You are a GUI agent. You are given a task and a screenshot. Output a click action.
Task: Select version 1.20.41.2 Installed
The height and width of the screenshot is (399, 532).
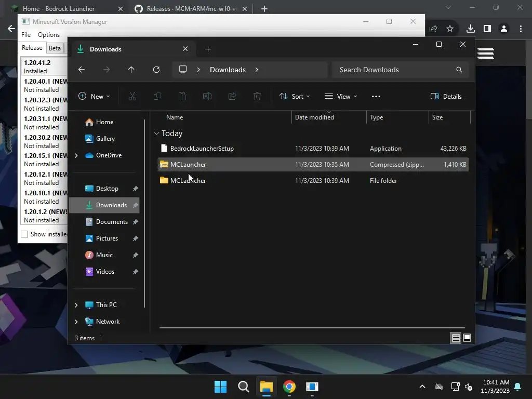tap(44, 67)
